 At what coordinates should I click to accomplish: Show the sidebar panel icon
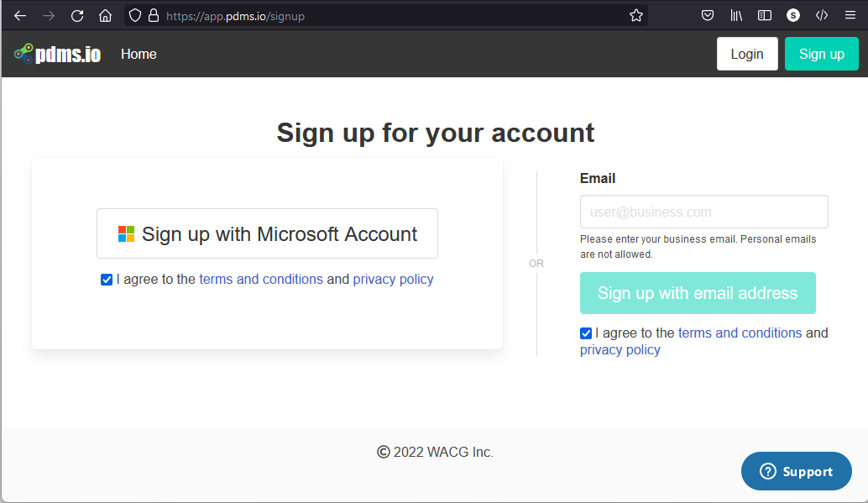point(765,15)
